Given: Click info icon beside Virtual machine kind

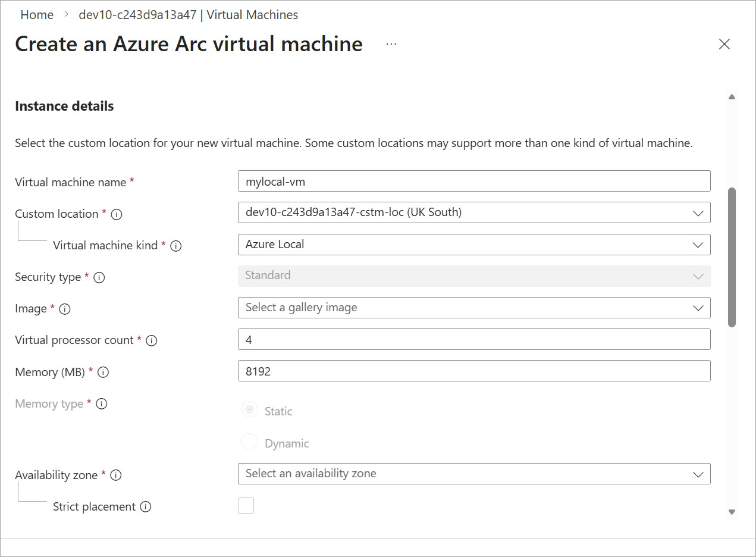Looking at the screenshot, I should [x=176, y=246].
